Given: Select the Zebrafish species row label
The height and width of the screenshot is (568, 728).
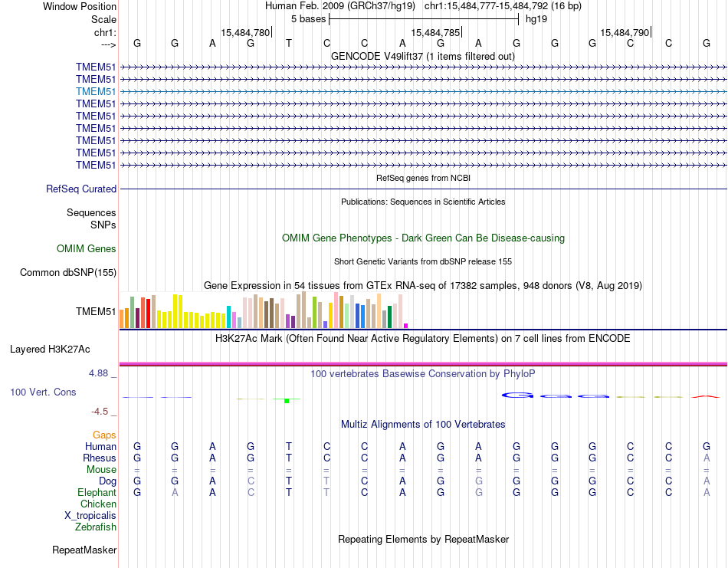Looking at the screenshot, I should tap(96, 527).
